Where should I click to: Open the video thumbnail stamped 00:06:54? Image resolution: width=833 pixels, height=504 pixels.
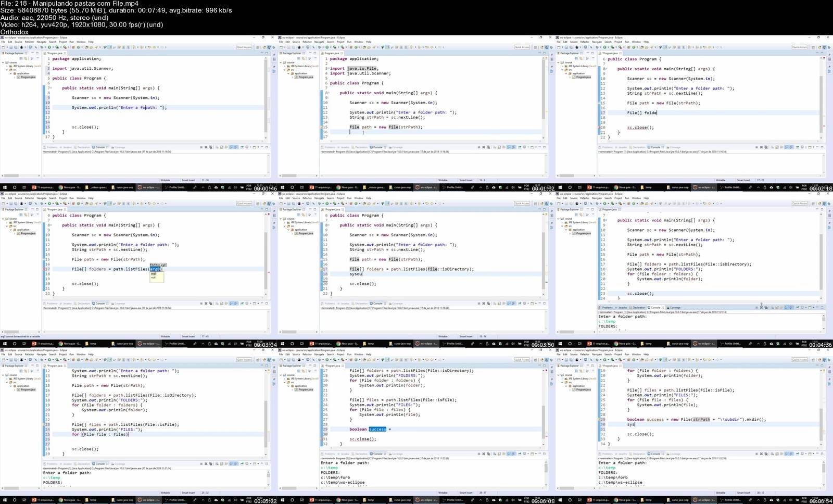694,426
